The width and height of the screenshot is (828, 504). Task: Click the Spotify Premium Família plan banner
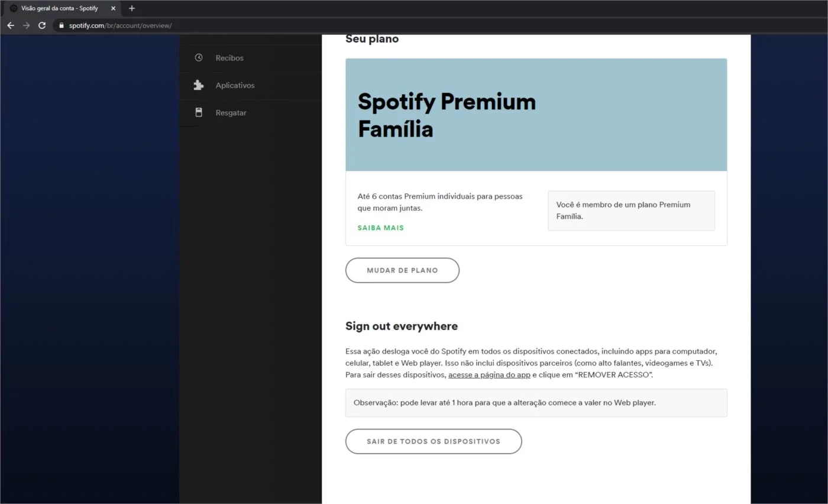[536, 115]
